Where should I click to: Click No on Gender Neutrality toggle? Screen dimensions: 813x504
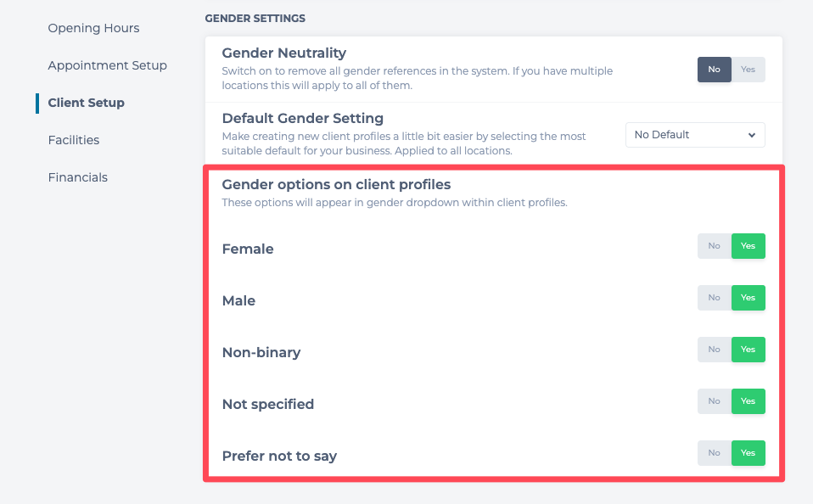[x=715, y=70]
